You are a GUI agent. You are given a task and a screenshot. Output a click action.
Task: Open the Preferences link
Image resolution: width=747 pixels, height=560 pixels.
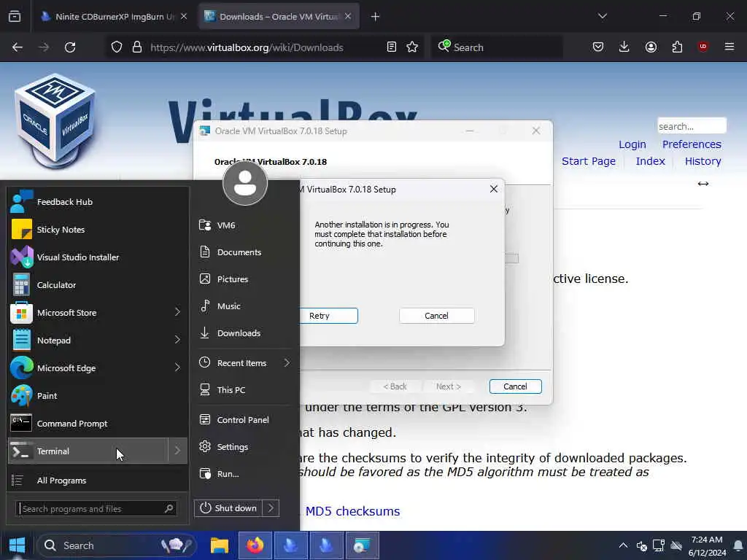[x=692, y=144]
